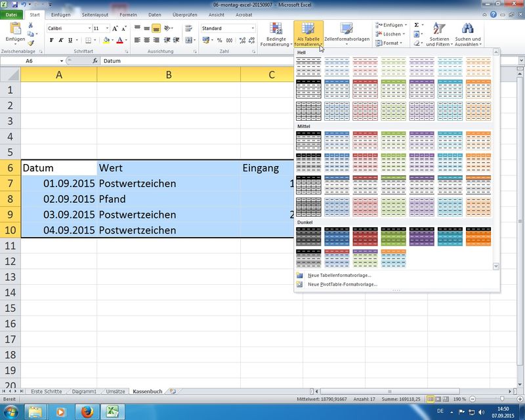The width and height of the screenshot is (525, 420).
Task: Click the Bedingte Formatierung icon
Action: pyautogui.click(x=276, y=30)
